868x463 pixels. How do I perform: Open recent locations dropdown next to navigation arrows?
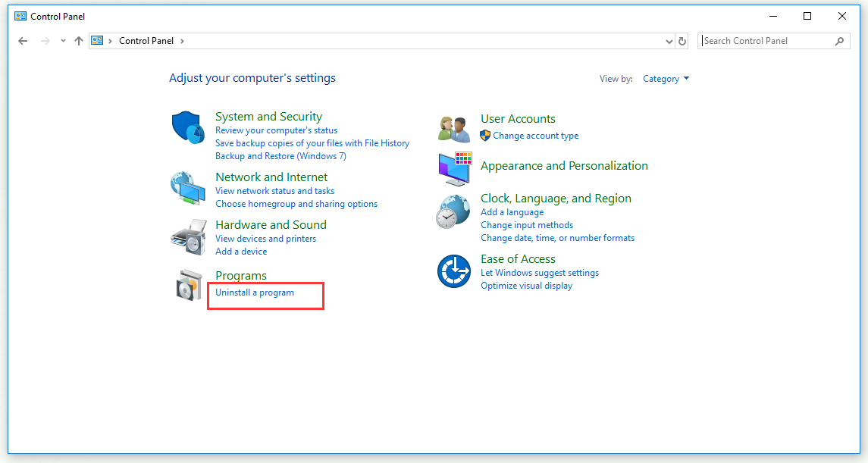click(63, 41)
